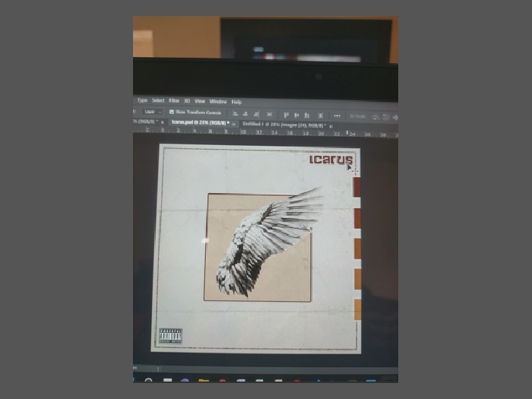Screen dimensions: 532x399
Task: Open the Layer auto-select dropdown
Action: coord(152,111)
